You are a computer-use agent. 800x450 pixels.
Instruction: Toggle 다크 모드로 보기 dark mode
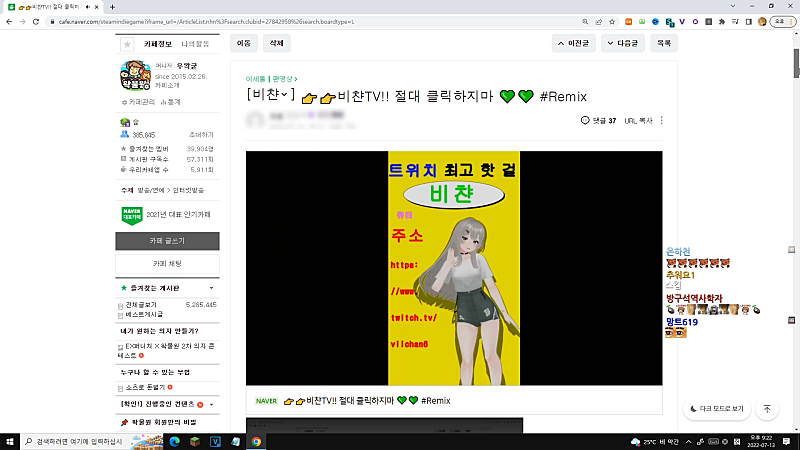click(x=717, y=409)
